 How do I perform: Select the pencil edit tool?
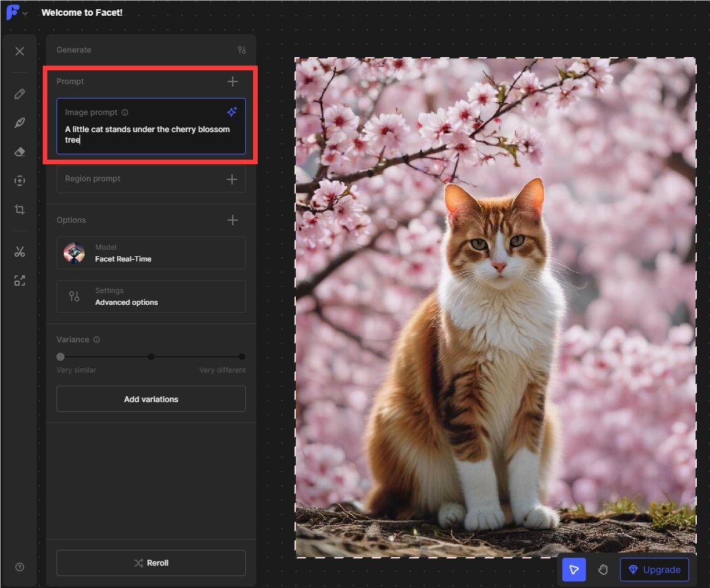20,94
